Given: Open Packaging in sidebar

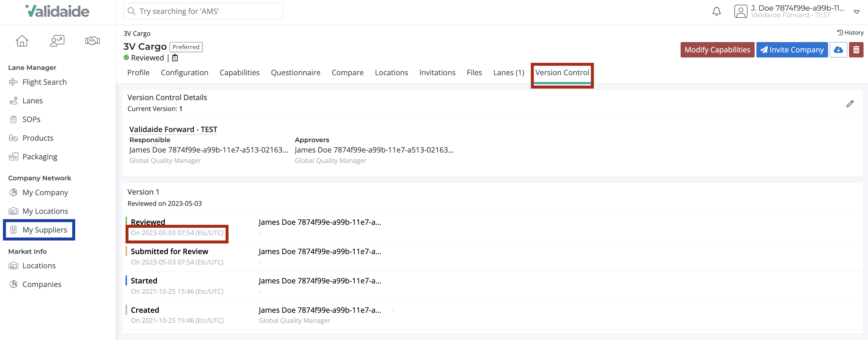Looking at the screenshot, I should [x=40, y=157].
